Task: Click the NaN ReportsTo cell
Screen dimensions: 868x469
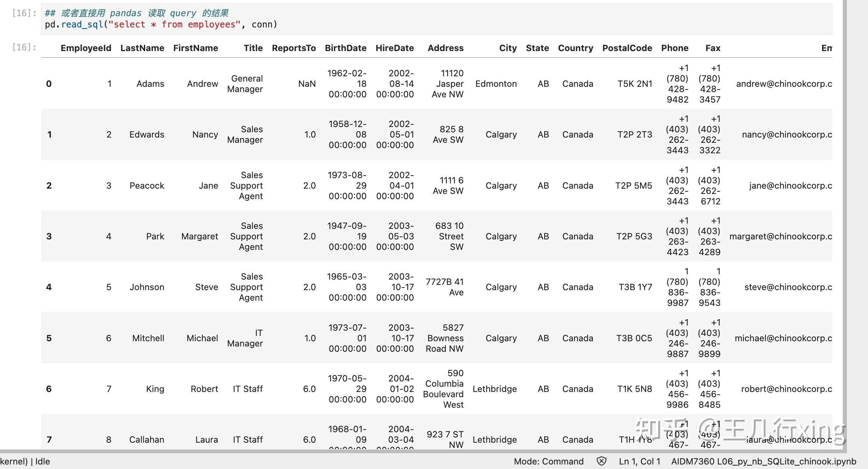Action: click(307, 84)
